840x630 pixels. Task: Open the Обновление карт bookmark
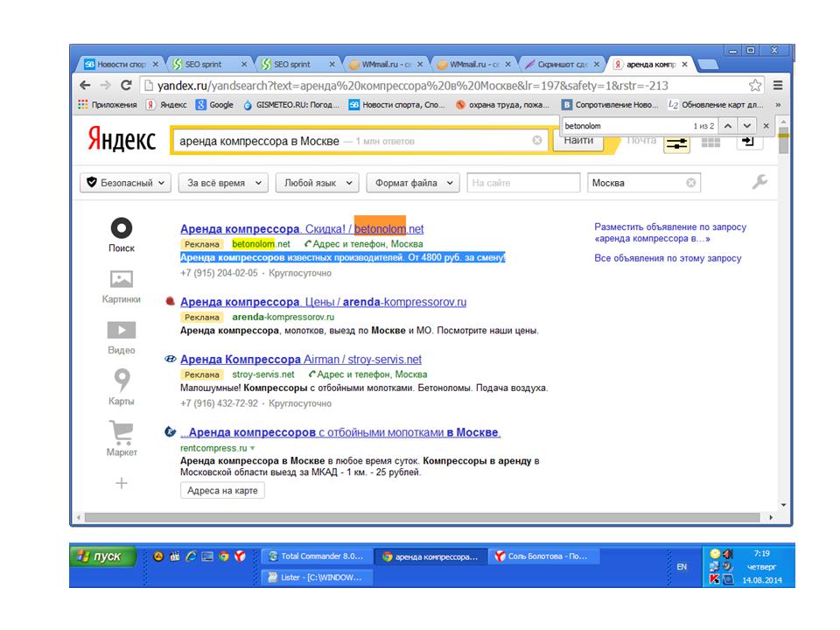tap(717, 104)
